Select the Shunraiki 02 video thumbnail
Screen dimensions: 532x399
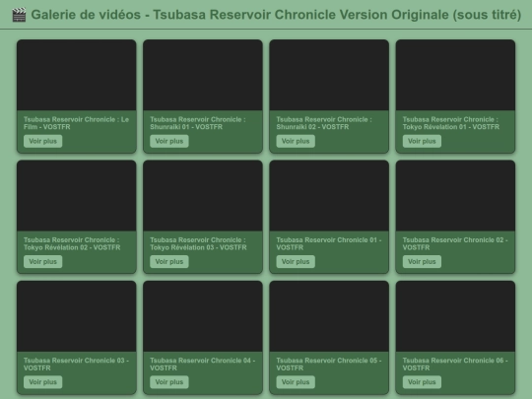pyautogui.click(x=329, y=75)
